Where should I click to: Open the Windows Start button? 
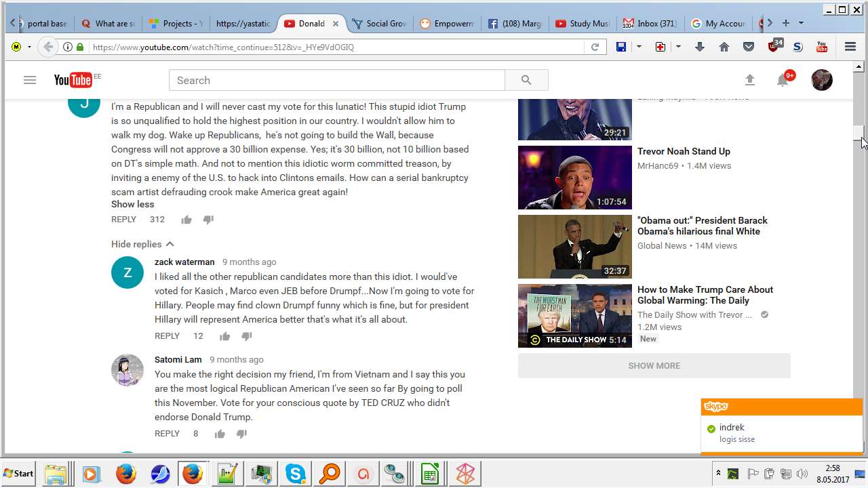(19, 473)
